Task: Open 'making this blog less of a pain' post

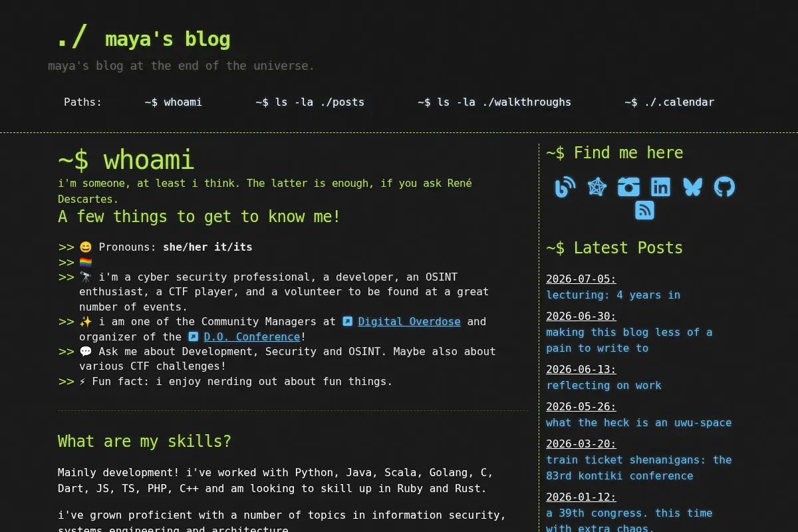Action: point(629,340)
